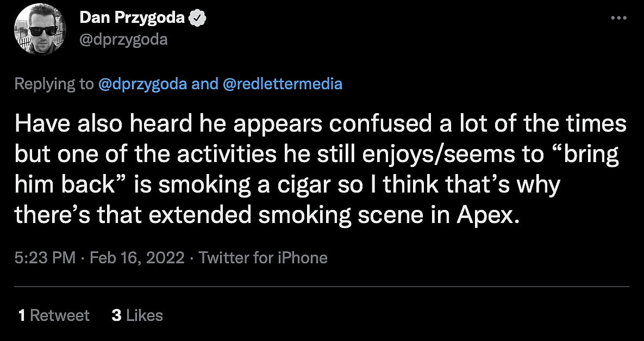Click the first line of the tweet text
Image resolution: width=644 pixels, height=341 pixels.
click(x=321, y=125)
